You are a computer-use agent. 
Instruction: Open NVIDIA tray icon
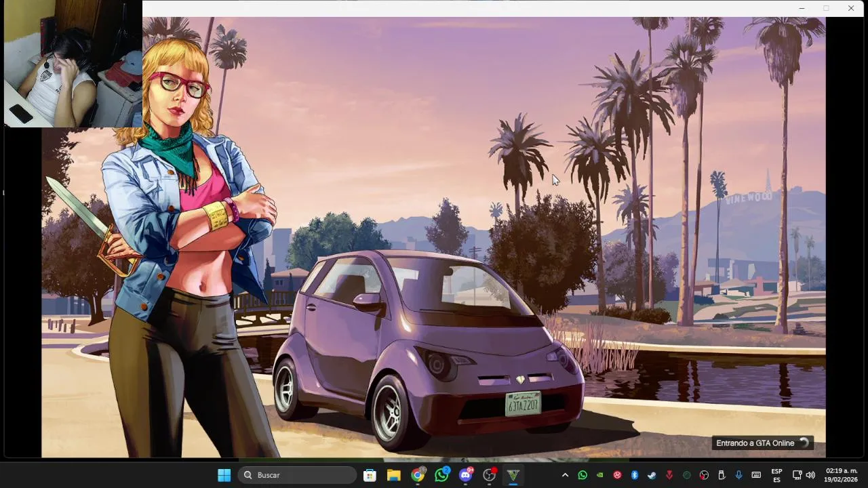(x=599, y=475)
